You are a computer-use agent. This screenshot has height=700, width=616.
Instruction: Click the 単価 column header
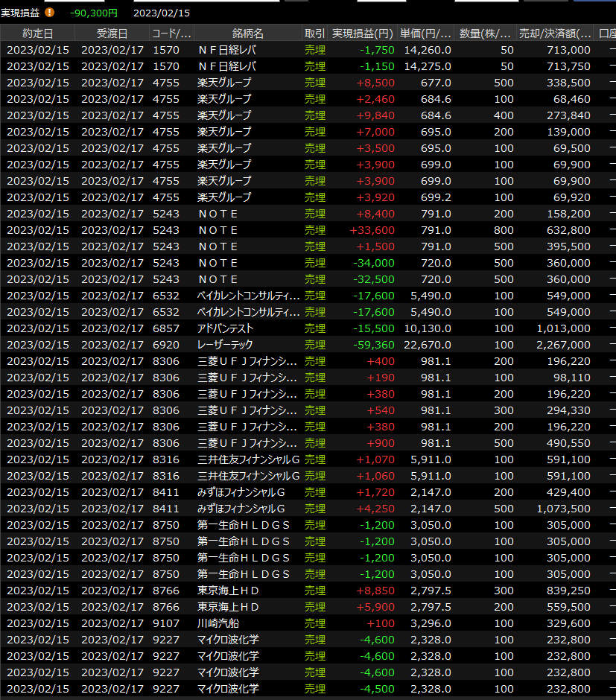(425, 34)
